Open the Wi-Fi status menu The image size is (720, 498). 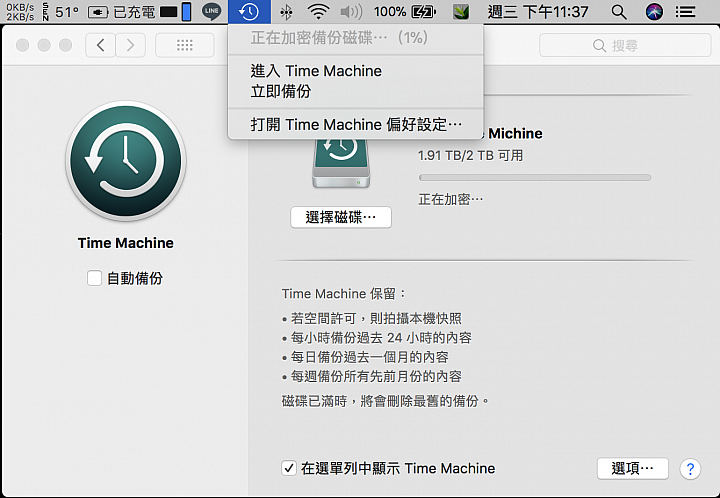[x=318, y=11]
